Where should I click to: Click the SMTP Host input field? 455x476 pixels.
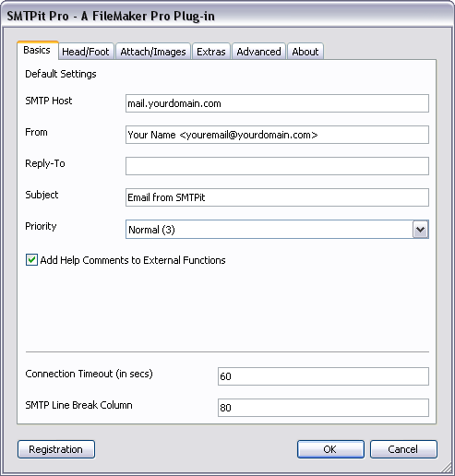pyautogui.click(x=277, y=103)
